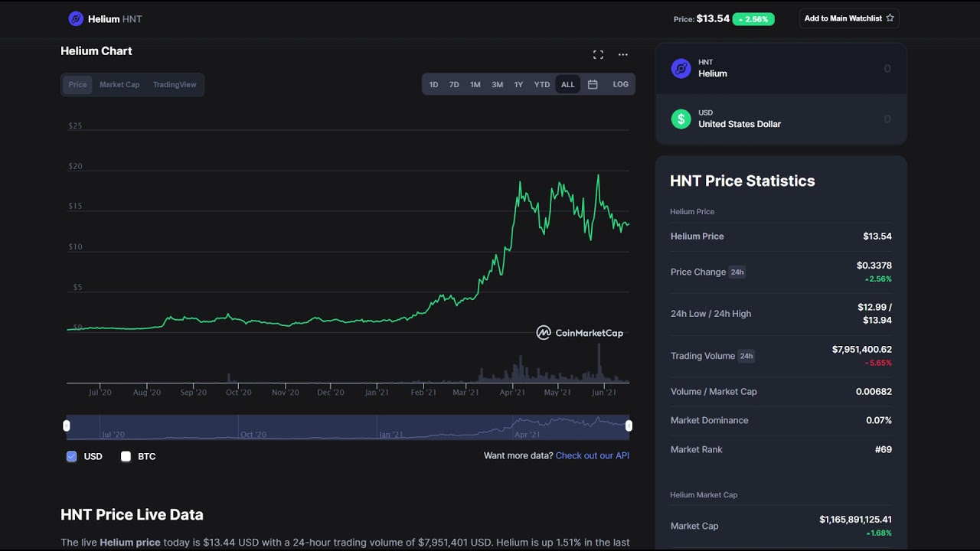
Task: Open the chart three-dots more options menu
Action: pyautogui.click(x=622, y=54)
